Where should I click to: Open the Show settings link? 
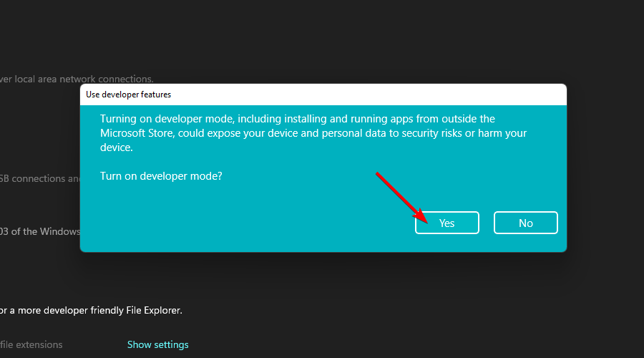pyautogui.click(x=157, y=344)
